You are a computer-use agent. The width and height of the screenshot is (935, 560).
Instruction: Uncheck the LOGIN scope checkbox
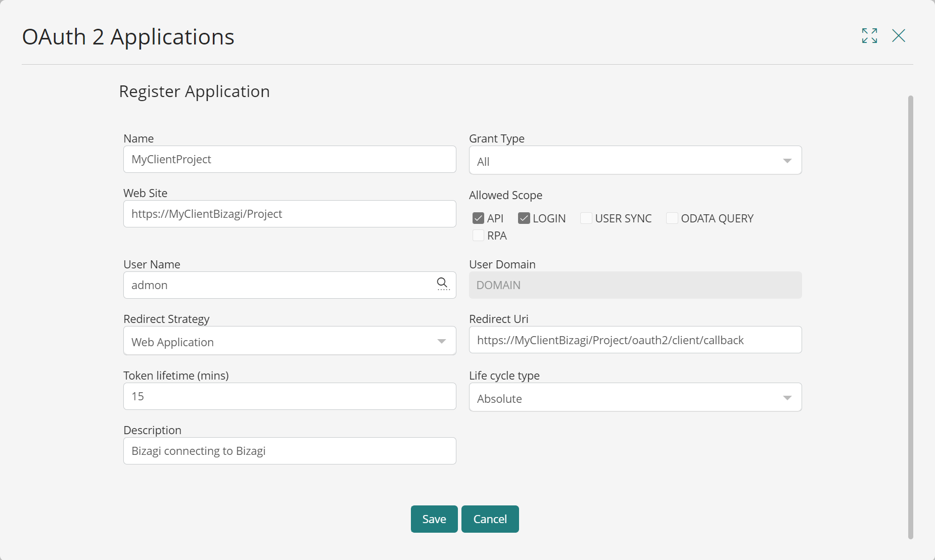(x=524, y=218)
